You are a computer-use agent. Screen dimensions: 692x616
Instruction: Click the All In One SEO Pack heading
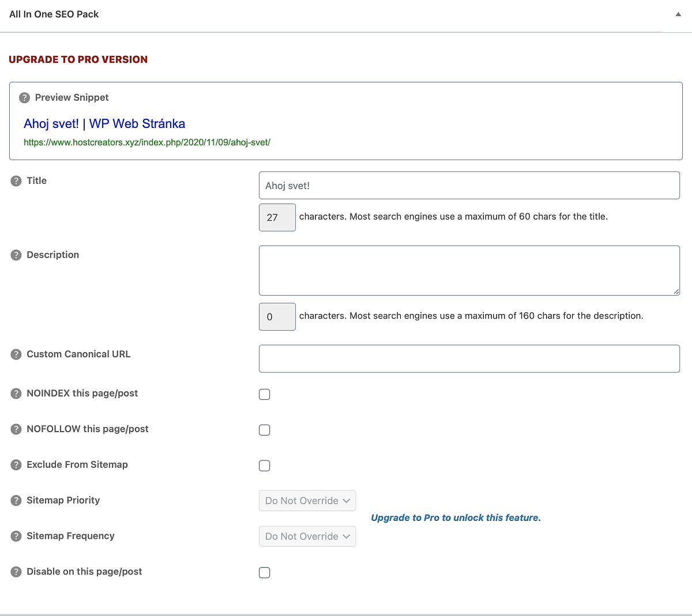click(x=54, y=14)
